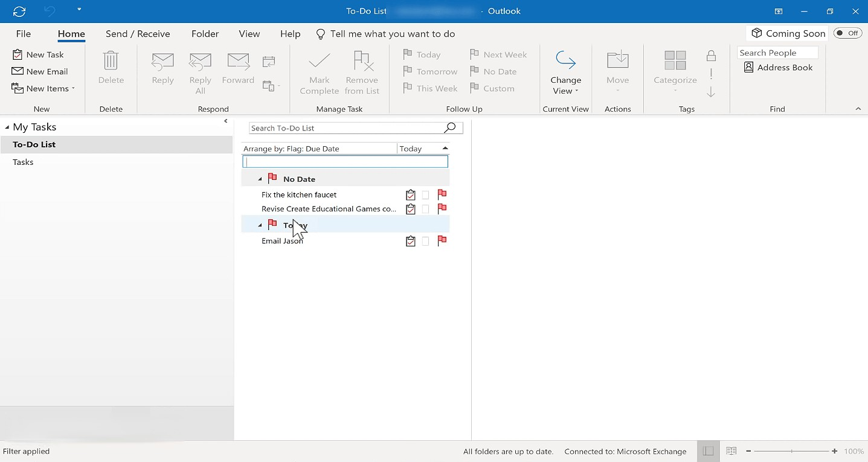The image size is (868, 462).
Task: Flag for follow up Tomorrow
Action: (430, 71)
